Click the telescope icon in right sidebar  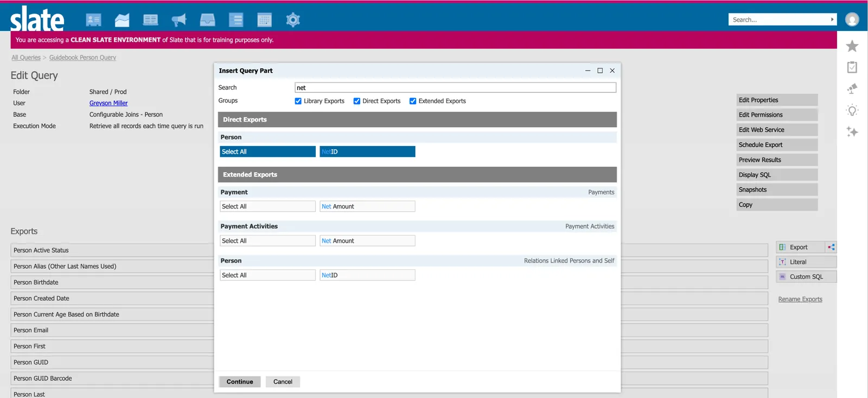(852, 89)
